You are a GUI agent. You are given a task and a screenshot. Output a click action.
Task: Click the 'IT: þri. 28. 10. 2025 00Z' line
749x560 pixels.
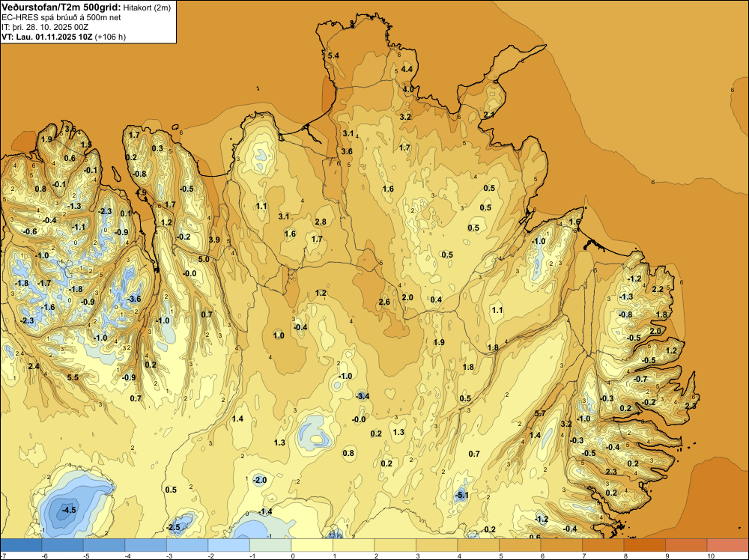pos(45,27)
